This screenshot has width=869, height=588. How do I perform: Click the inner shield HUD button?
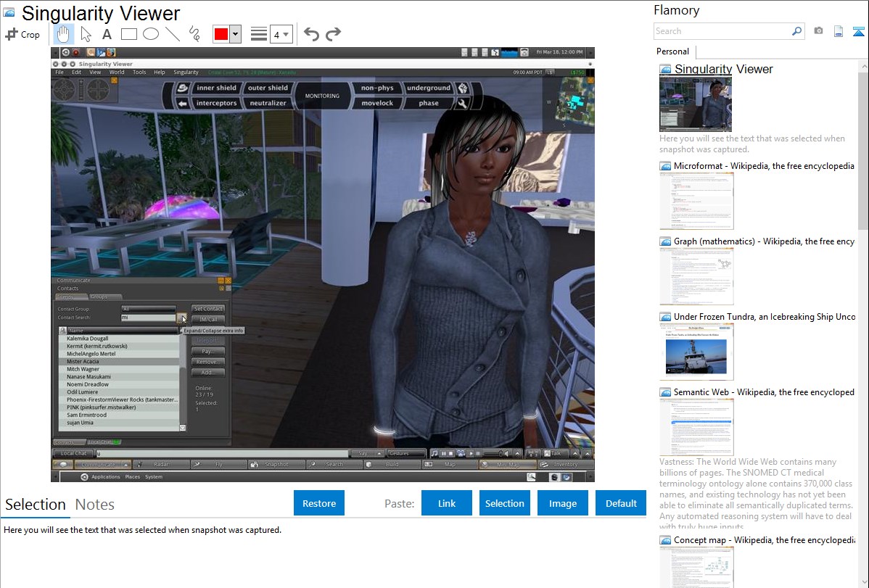[216, 88]
